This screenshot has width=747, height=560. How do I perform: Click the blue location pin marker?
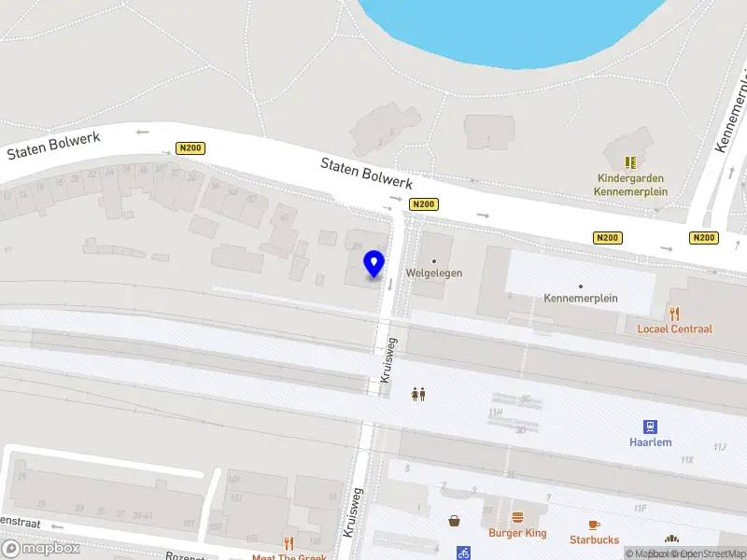pos(374,263)
